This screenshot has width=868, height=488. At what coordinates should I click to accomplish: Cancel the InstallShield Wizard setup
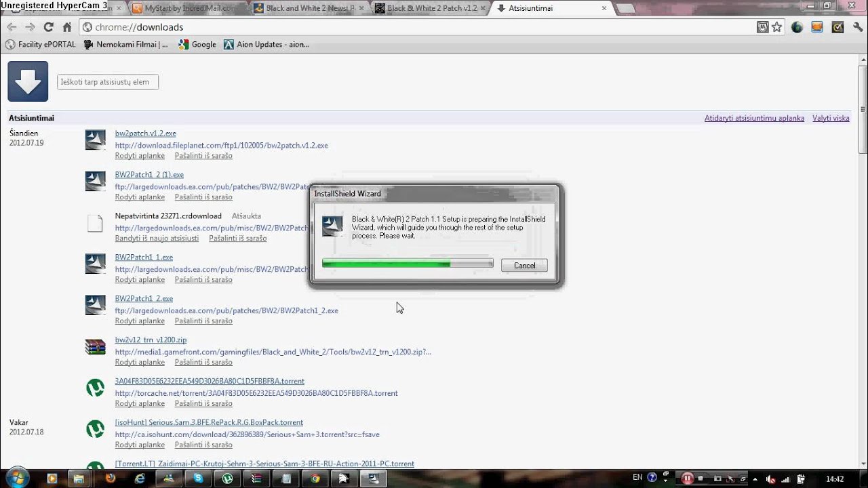click(524, 266)
